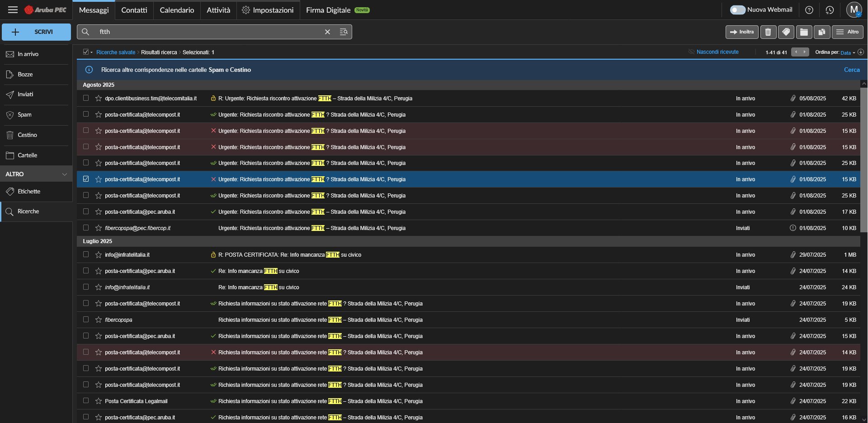Image resolution: width=868 pixels, height=423 pixels.
Task: Click the label tag icon in toolbar
Action: click(786, 32)
